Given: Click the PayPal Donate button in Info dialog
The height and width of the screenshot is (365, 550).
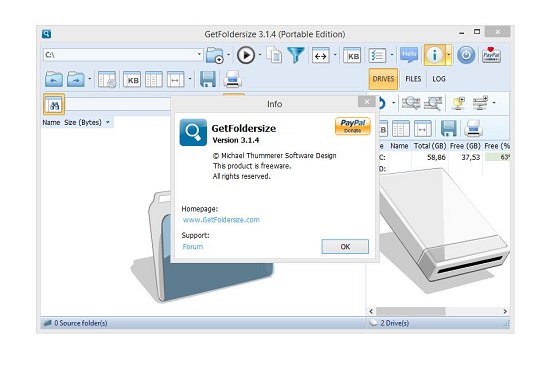Looking at the screenshot, I should (353, 126).
